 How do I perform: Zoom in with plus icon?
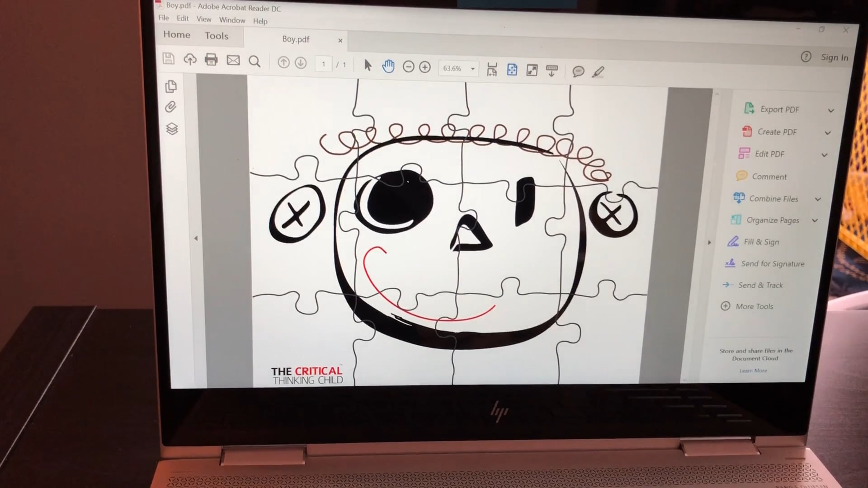[425, 68]
